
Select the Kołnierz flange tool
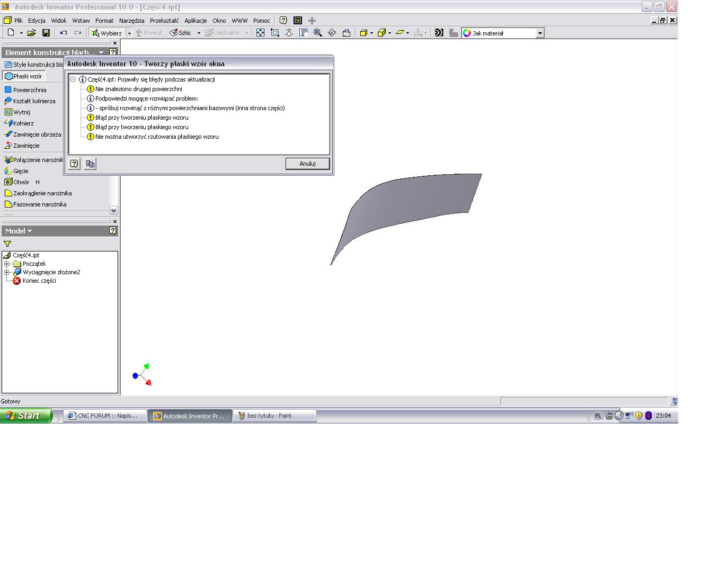click(19, 123)
